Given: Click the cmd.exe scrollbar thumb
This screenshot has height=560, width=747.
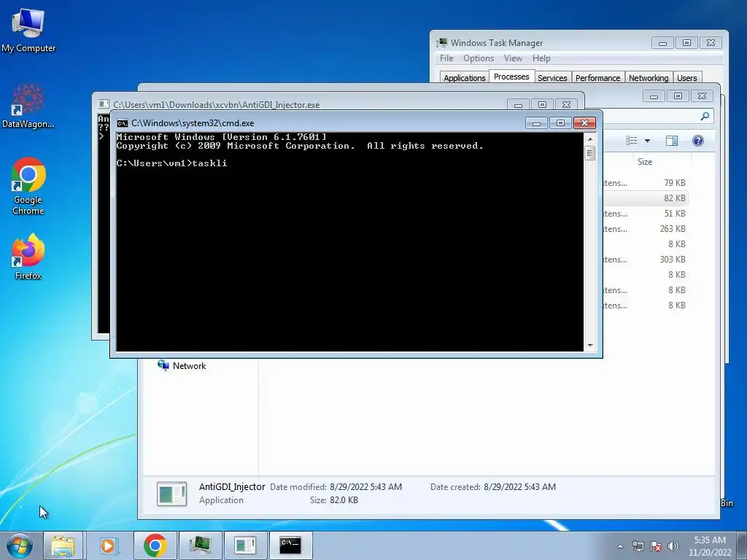Looking at the screenshot, I should tap(590, 153).
